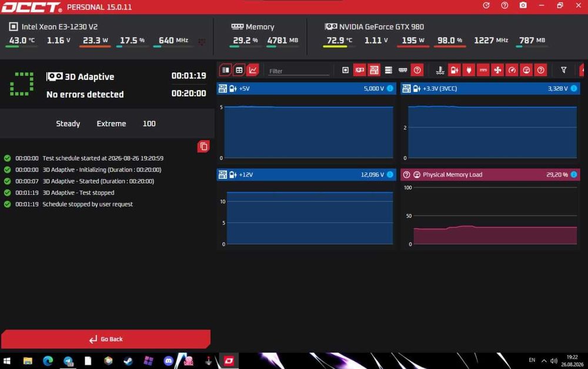This screenshot has height=369, width=588.
Task: Toggle the CPU sensor source filter
Action: (x=345, y=70)
